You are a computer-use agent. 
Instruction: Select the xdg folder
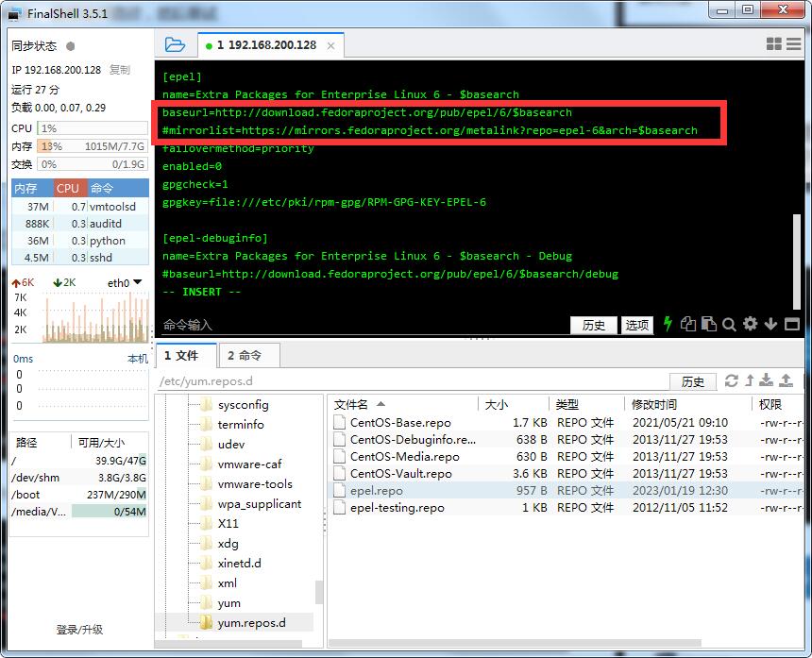[228, 544]
